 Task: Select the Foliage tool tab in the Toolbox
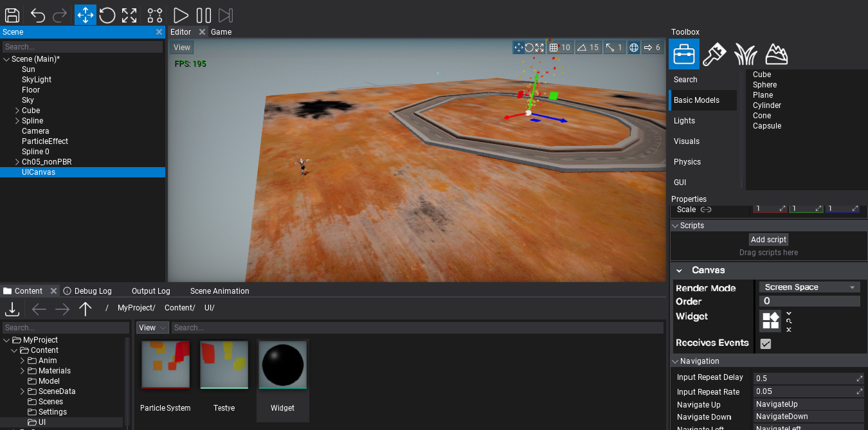746,54
